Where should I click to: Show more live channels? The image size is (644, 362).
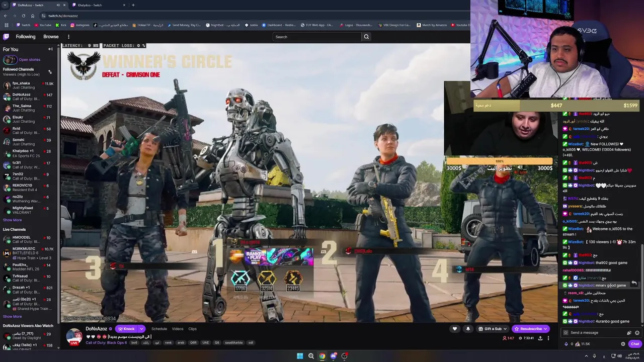[x=12, y=317]
